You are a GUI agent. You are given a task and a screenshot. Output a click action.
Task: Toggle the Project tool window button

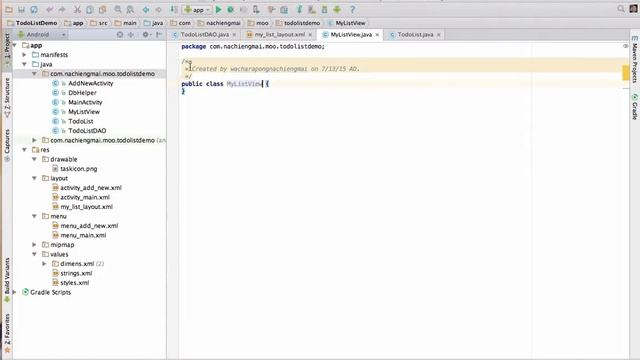[7, 51]
